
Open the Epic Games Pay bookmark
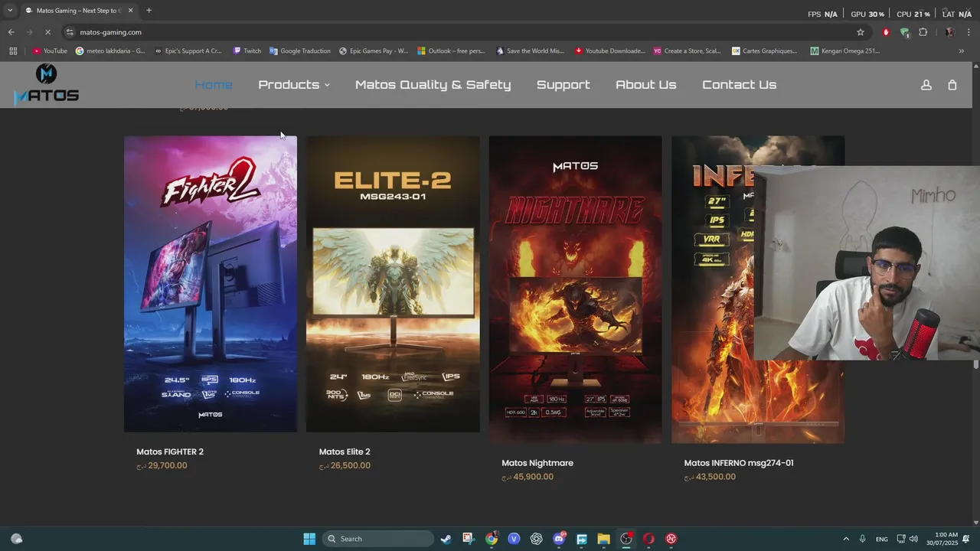(x=374, y=51)
